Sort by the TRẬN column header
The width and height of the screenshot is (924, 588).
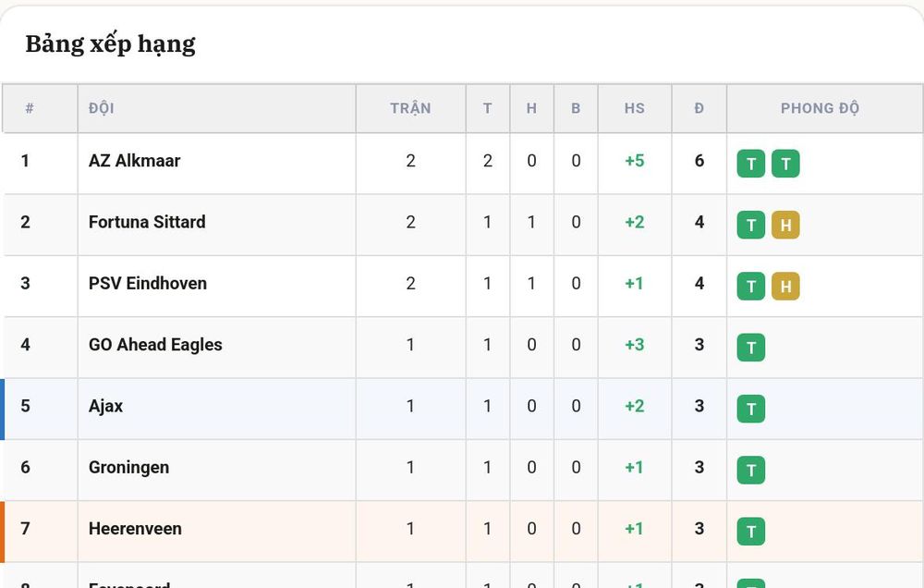tap(411, 108)
